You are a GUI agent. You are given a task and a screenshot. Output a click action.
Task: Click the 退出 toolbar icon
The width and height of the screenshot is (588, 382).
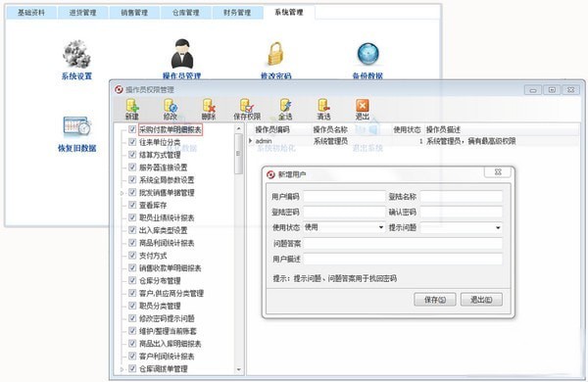[363, 106]
